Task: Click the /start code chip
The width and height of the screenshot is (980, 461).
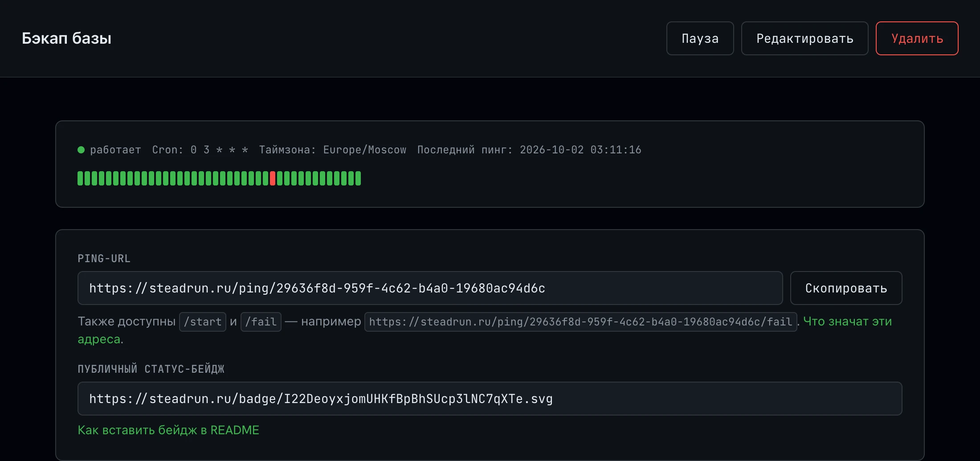Action: (203, 322)
